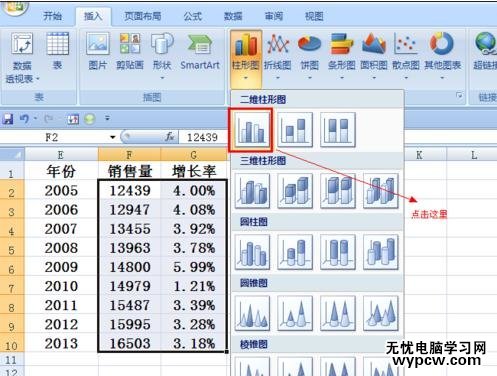Choose the 3-D stacked column chart

pyautogui.click(x=295, y=191)
